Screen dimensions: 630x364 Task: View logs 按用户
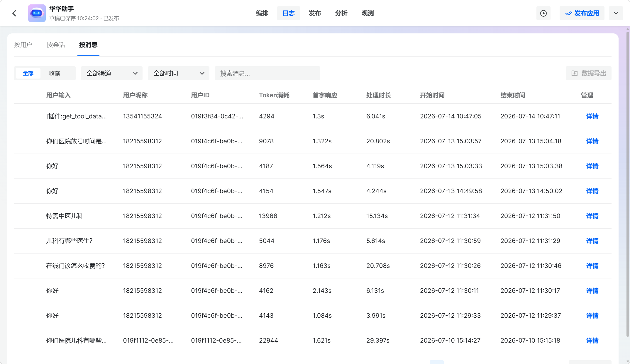pyautogui.click(x=23, y=45)
